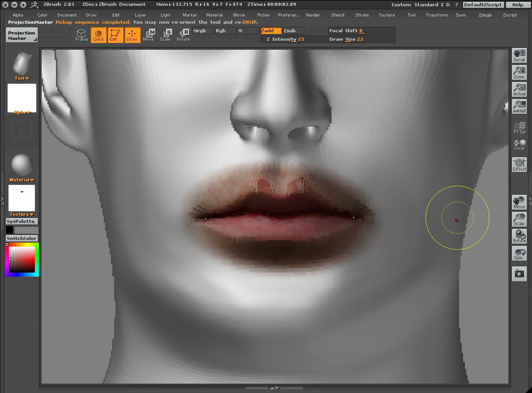Open the SysPalette color dialog
The width and height of the screenshot is (532, 393).
[x=21, y=221]
